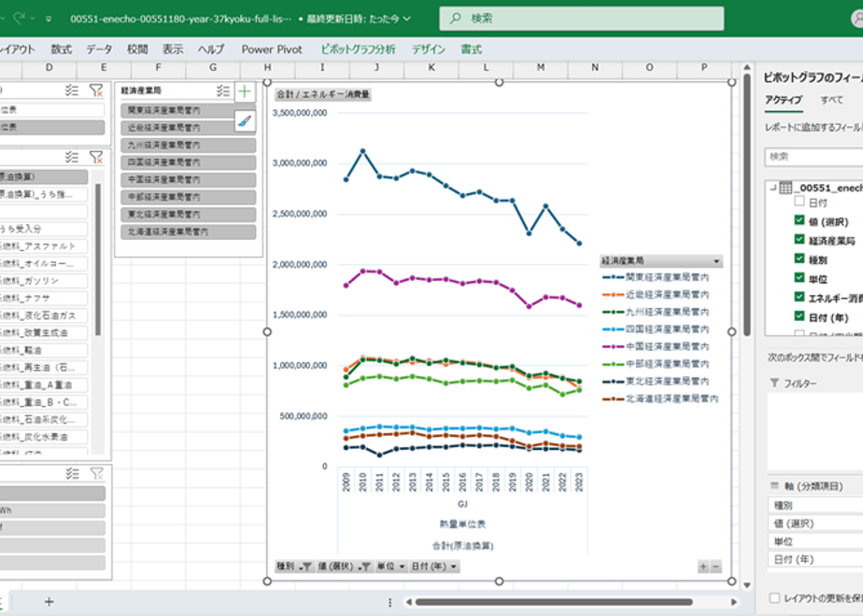Screen dimensions: 863x616
Task: Click the vertical scroll down arrow
Action: click(x=747, y=585)
